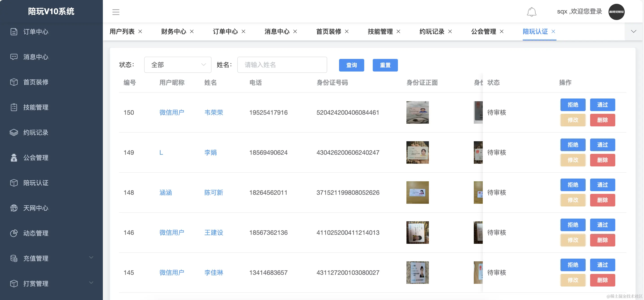This screenshot has width=644, height=300.
Task: Open the notification bell icon
Action: [532, 11]
